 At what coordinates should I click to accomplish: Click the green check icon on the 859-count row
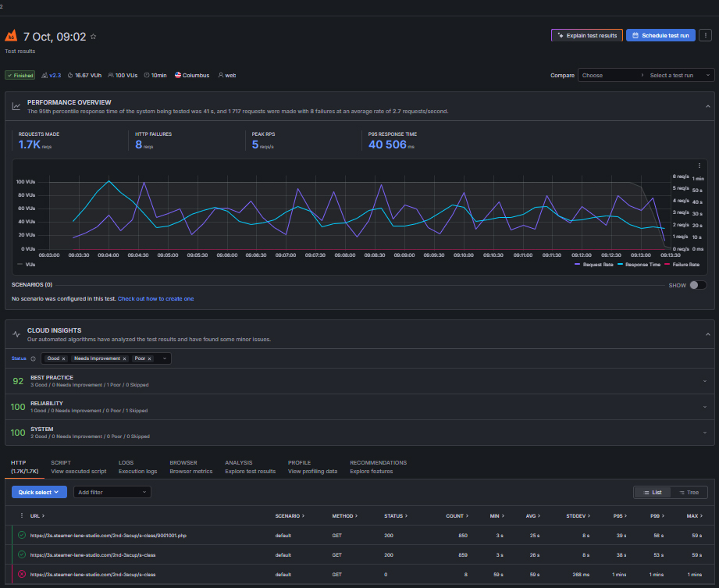point(22,554)
